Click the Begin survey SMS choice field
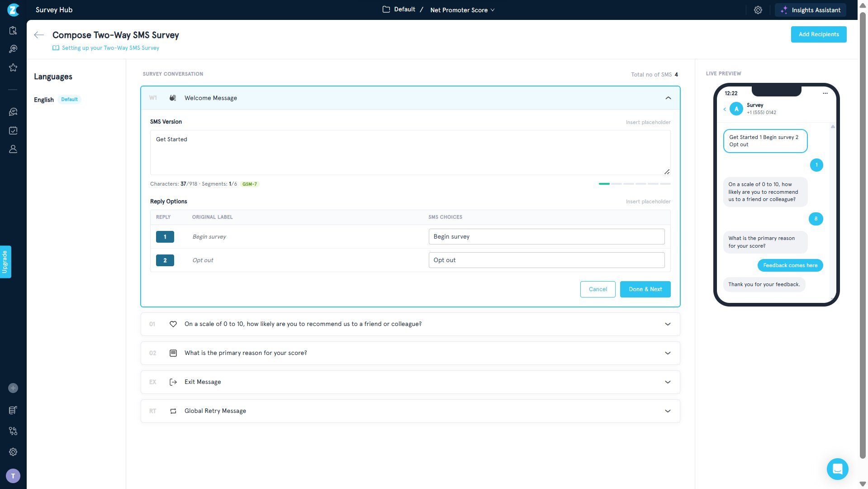868x489 pixels. [x=546, y=237]
